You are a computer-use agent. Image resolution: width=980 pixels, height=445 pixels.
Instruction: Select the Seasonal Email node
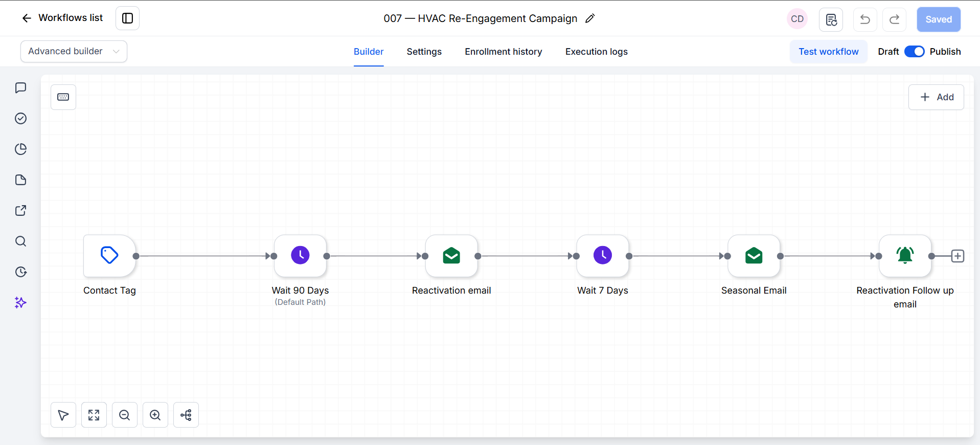pyautogui.click(x=754, y=255)
